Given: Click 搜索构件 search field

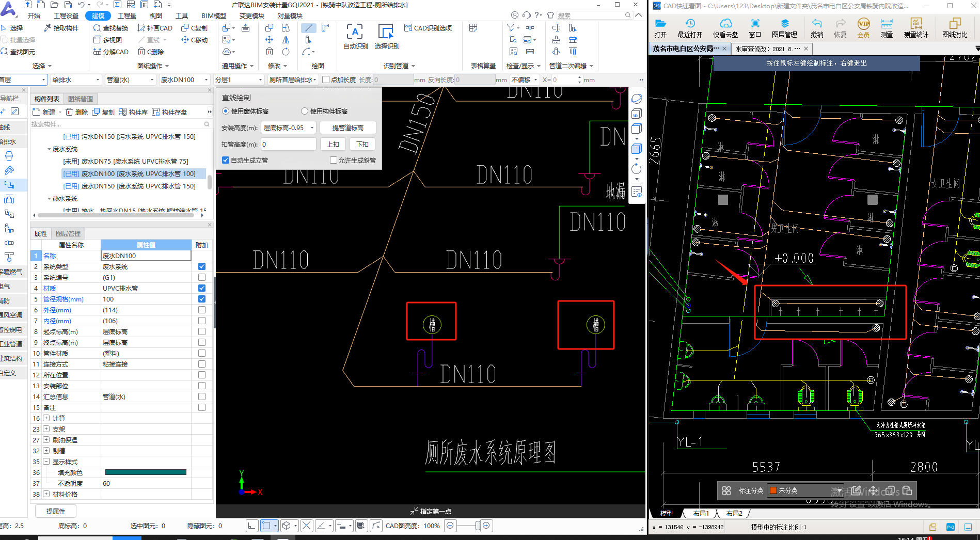Looking at the screenshot, I should (120, 124).
